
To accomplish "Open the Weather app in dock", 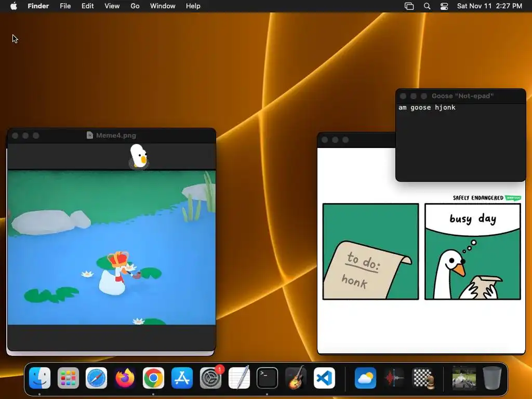I will tap(365, 378).
